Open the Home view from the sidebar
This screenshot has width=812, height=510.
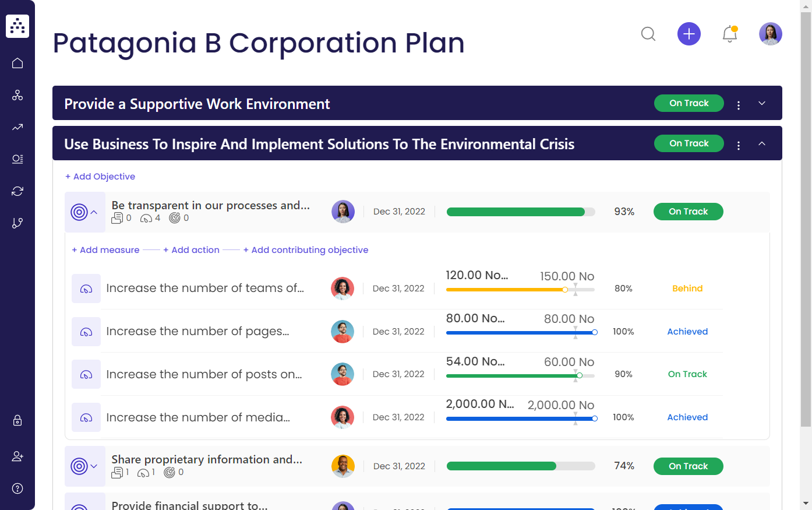click(x=17, y=62)
